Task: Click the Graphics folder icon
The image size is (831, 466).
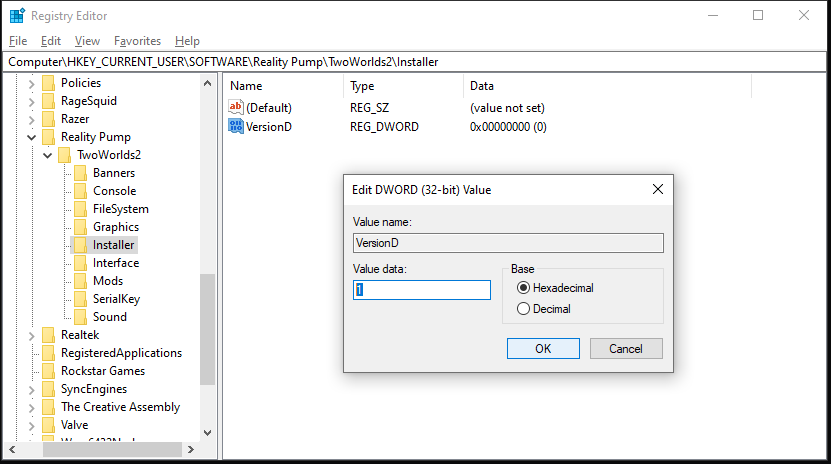Action: tap(80, 227)
